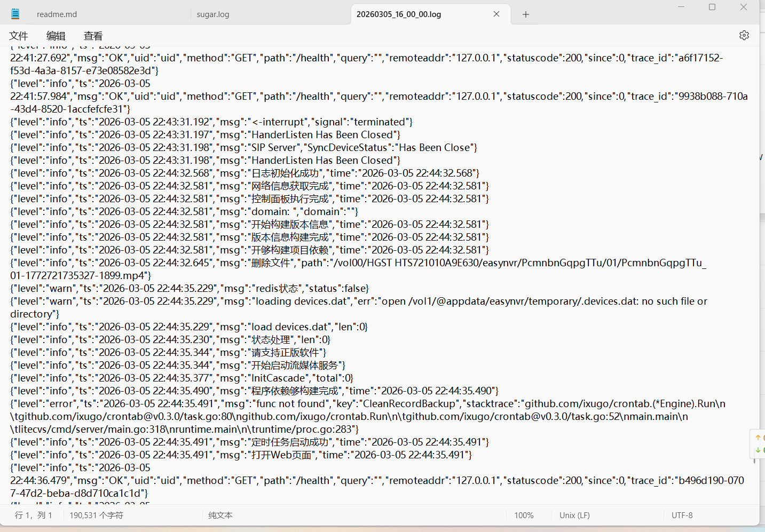The width and height of the screenshot is (765, 532).
Task: Click the "打开Web页面" log line
Action: coord(241,455)
